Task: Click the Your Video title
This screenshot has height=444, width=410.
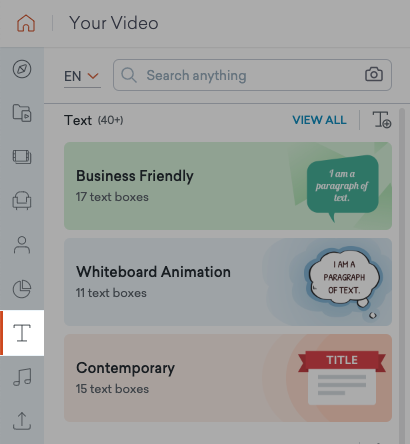Action: pos(114,23)
